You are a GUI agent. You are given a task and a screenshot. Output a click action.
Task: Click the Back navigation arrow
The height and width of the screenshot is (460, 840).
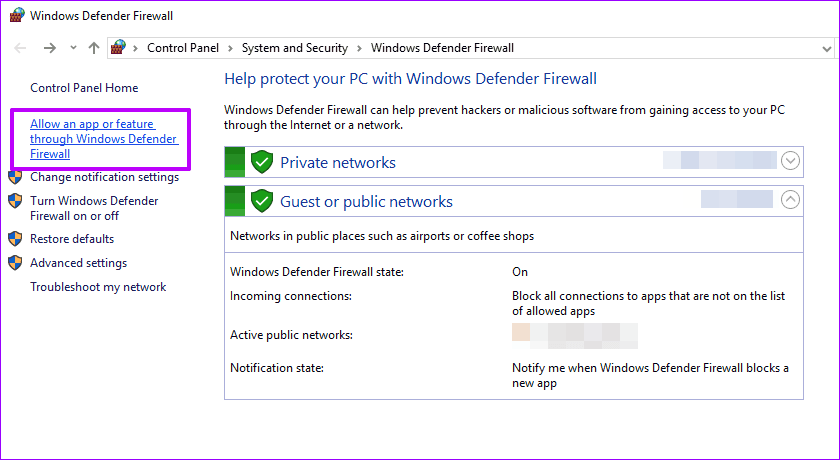[x=20, y=48]
